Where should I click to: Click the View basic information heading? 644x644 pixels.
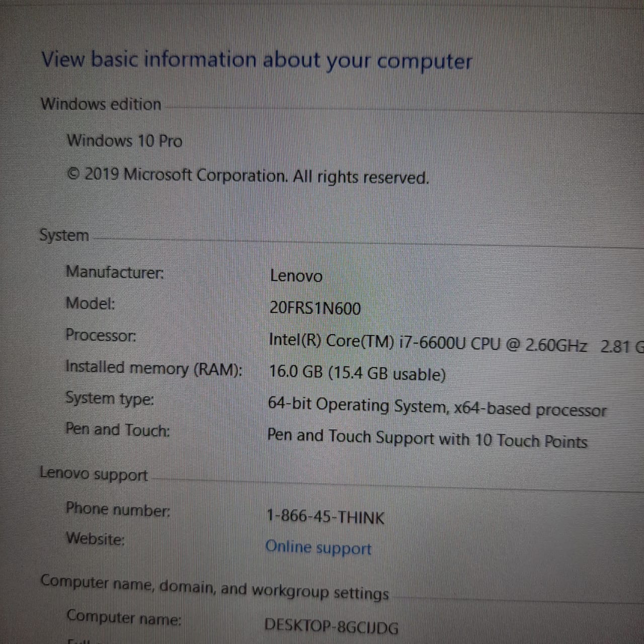[x=257, y=60]
